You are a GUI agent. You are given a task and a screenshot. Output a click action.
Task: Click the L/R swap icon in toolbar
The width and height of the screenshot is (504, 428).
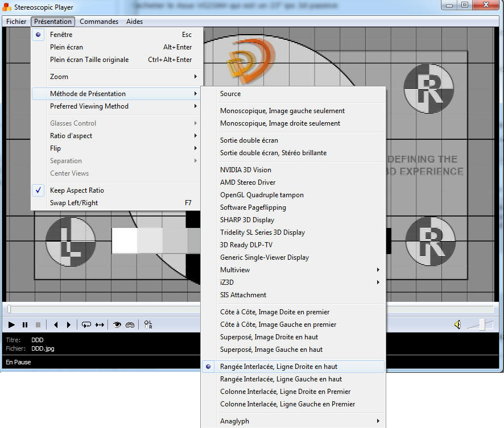click(x=148, y=325)
